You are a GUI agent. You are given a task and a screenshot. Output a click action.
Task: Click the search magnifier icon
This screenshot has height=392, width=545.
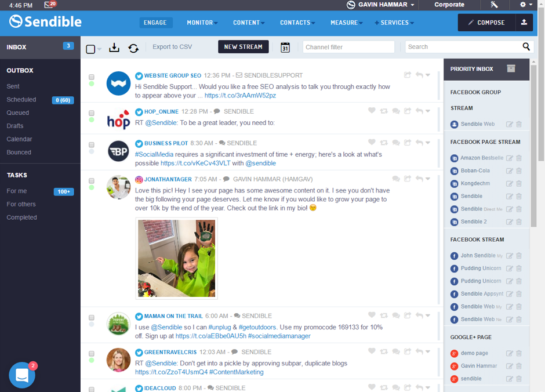tap(526, 46)
